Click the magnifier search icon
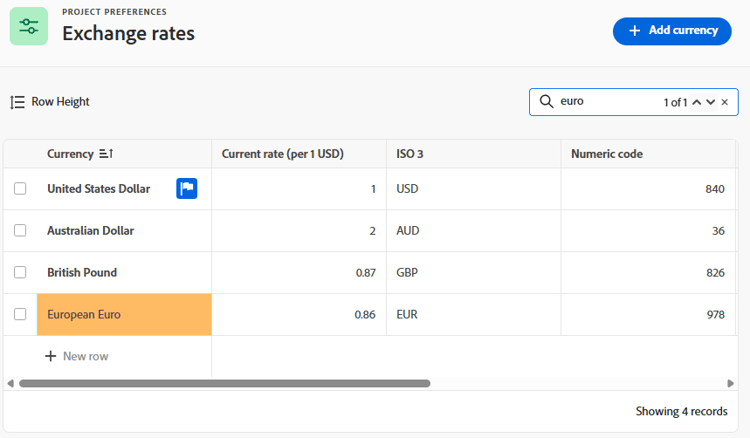The height and width of the screenshot is (438, 750). point(546,101)
